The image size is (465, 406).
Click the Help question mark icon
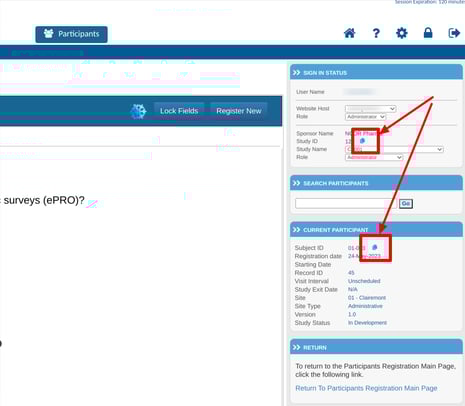coord(376,33)
